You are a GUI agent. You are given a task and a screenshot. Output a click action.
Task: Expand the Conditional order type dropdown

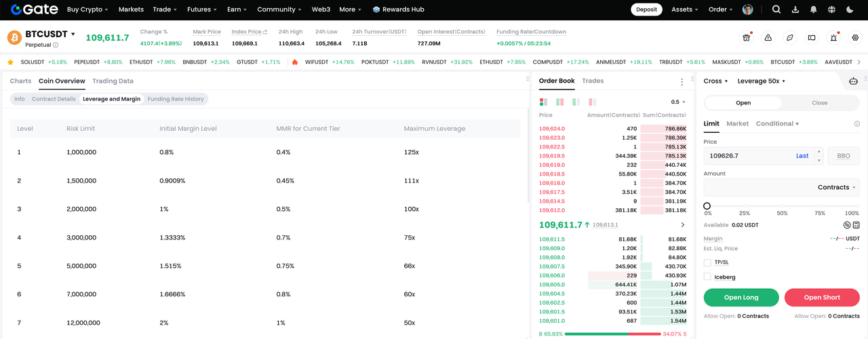click(777, 124)
